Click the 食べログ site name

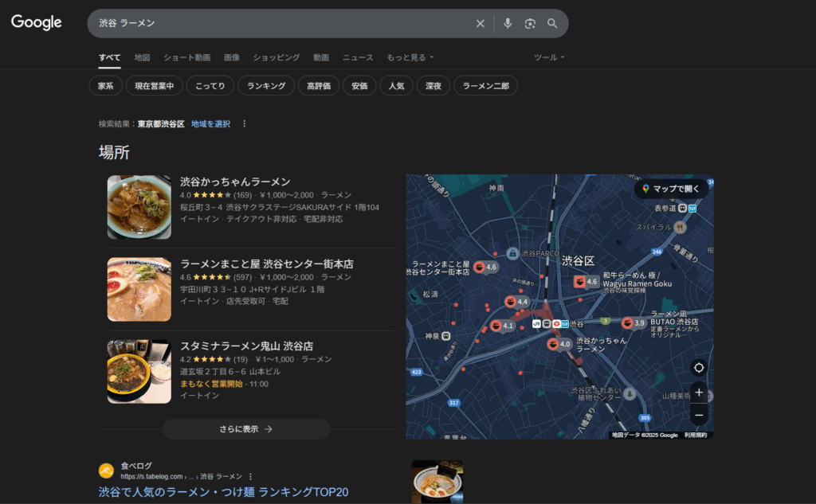[x=136, y=466]
